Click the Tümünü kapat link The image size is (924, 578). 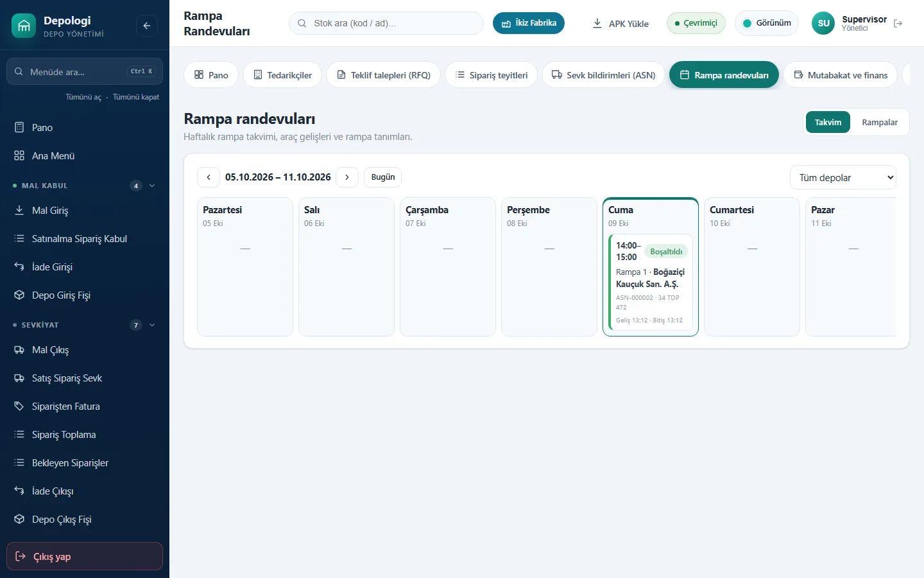(136, 97)
